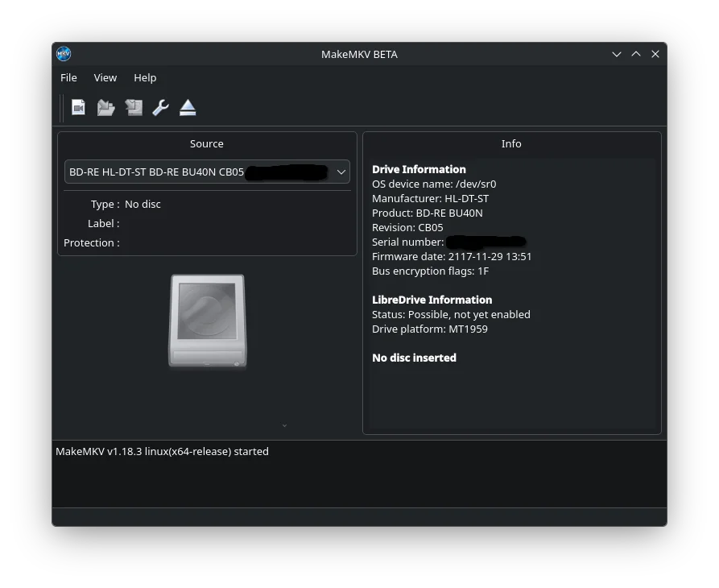This screenshot has height=588, width=719.
Task: Expand the BD-RE BU40N source drive dropdown
Action: click(x=207, y=172)
